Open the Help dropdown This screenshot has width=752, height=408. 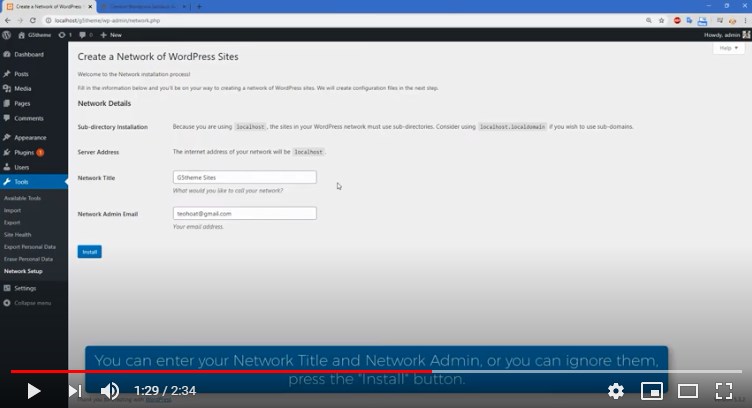pyautogui.click(x=728, y=48)
